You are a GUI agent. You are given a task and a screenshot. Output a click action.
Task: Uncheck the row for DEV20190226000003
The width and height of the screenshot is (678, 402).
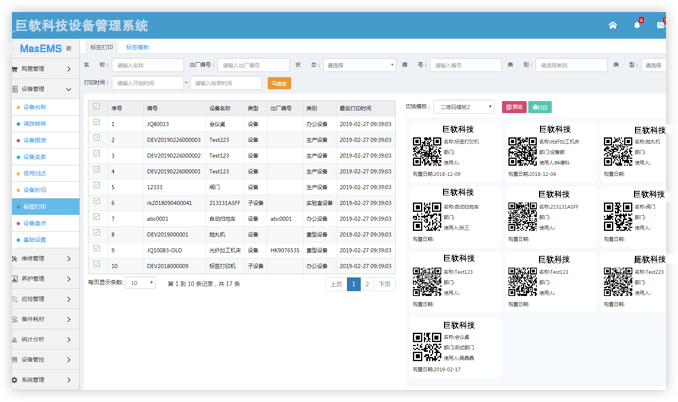pyautogui.click(x=96, y=138)
